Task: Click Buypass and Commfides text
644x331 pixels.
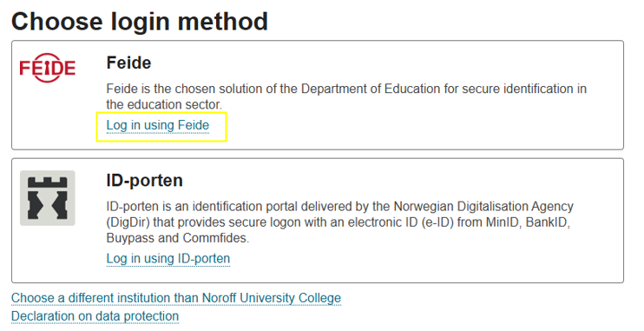Action: click(x=177, y=238)
